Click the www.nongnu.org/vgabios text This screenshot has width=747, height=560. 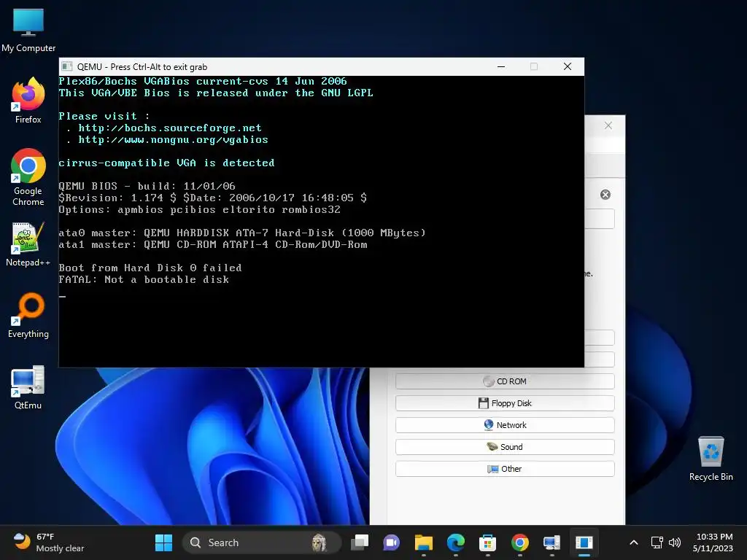tap(173, 139)
